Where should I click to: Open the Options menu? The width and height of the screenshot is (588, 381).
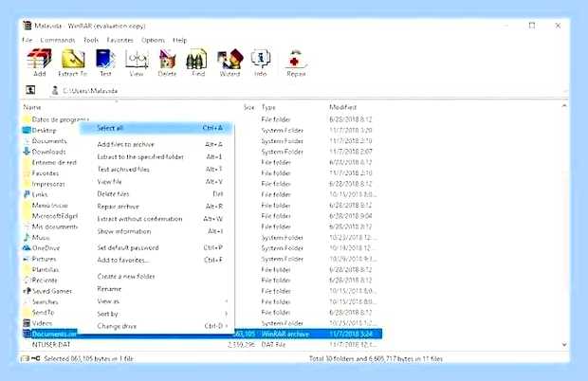click(x=153, y=40)
